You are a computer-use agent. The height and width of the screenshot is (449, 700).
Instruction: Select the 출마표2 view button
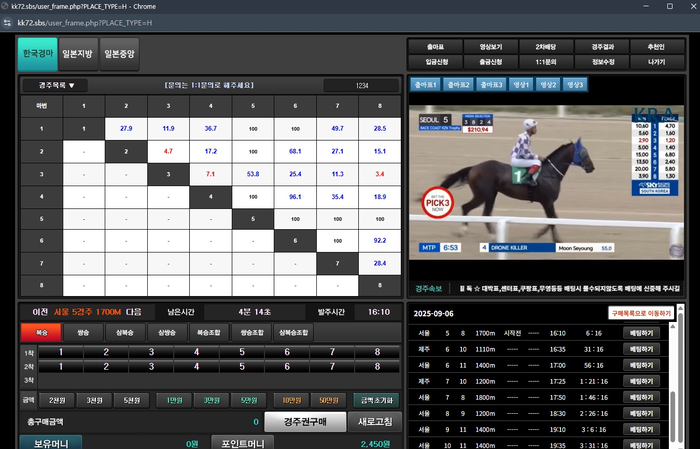pyautogui.click(x=458, y=85)
